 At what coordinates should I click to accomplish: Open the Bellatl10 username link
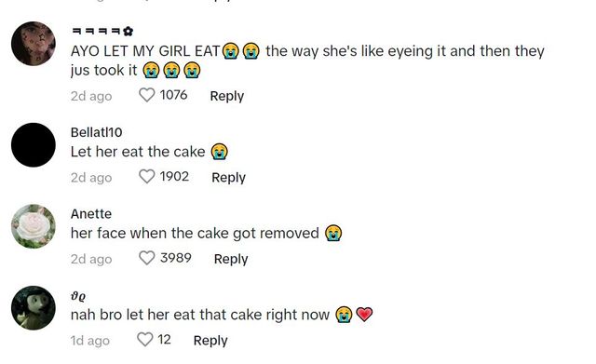[96, 132]
